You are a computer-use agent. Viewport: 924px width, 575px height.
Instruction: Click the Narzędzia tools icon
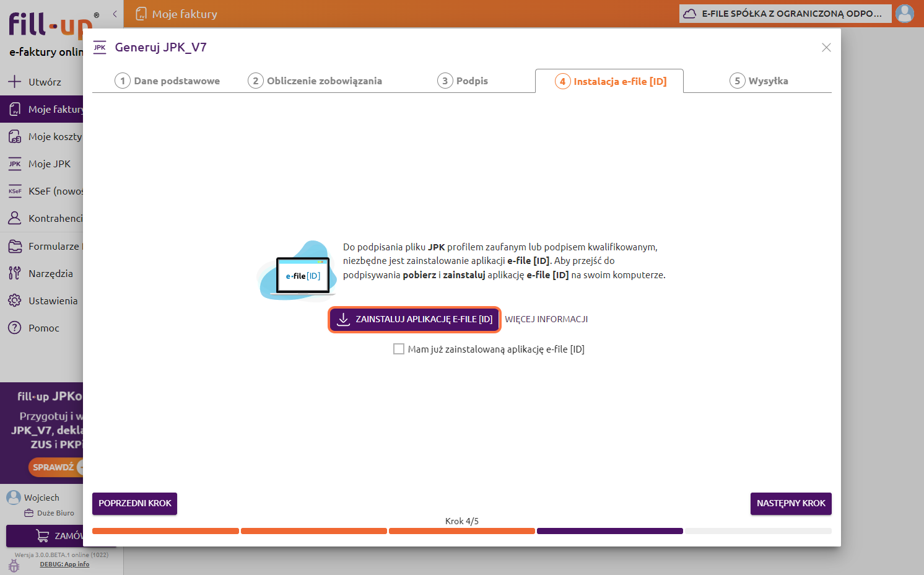[15, 273]
